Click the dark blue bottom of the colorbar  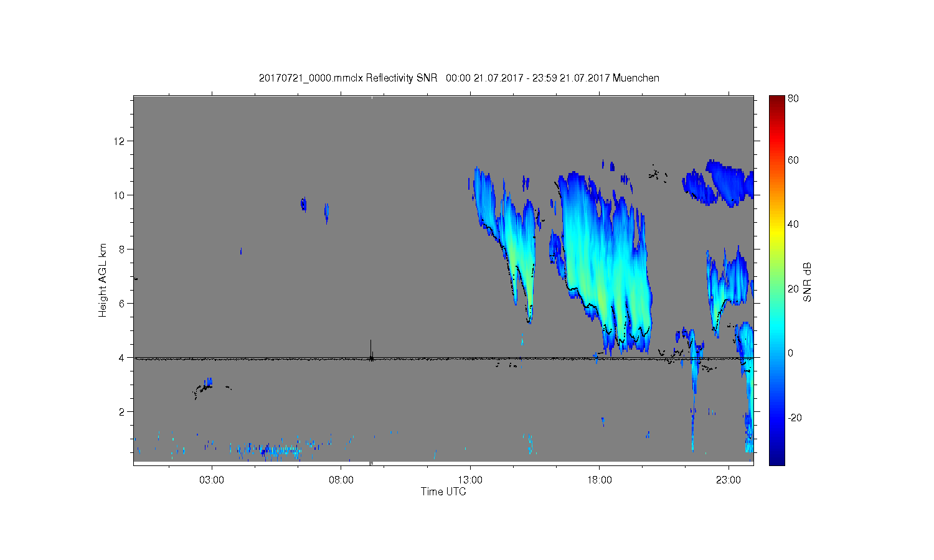click(x=776, y=459)
